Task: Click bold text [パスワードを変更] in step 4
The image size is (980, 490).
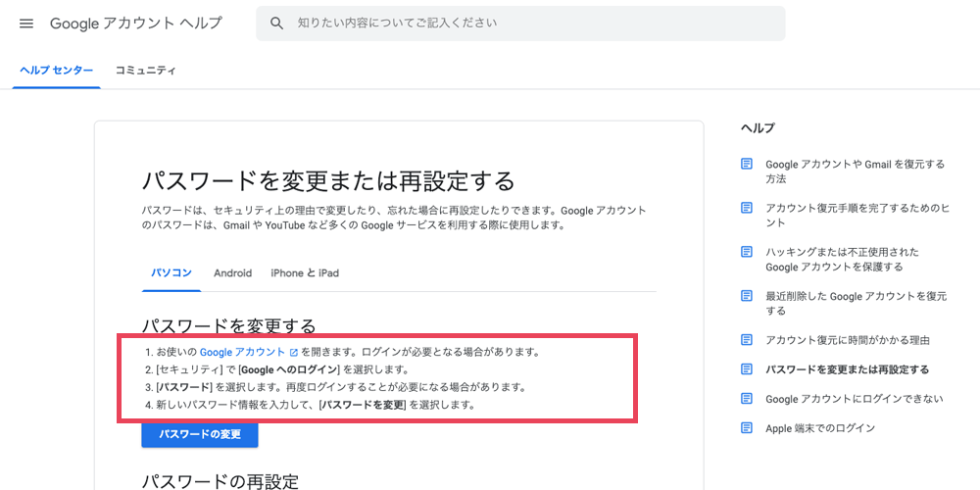Action: [x=363, y=405]
